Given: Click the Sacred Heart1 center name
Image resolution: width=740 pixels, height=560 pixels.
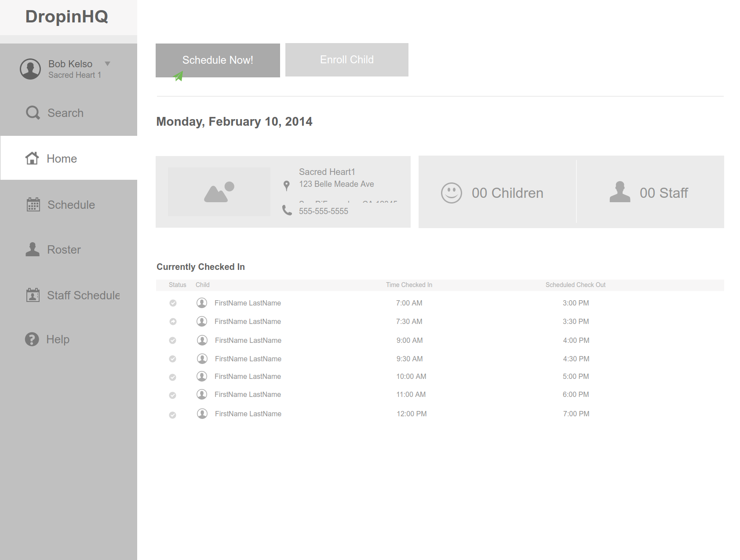Looking at the screenshot, I should (x=327, y=172).
